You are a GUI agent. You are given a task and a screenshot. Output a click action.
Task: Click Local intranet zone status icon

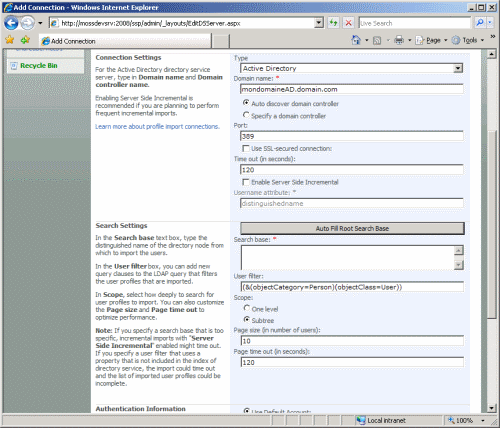click(361, 420)
